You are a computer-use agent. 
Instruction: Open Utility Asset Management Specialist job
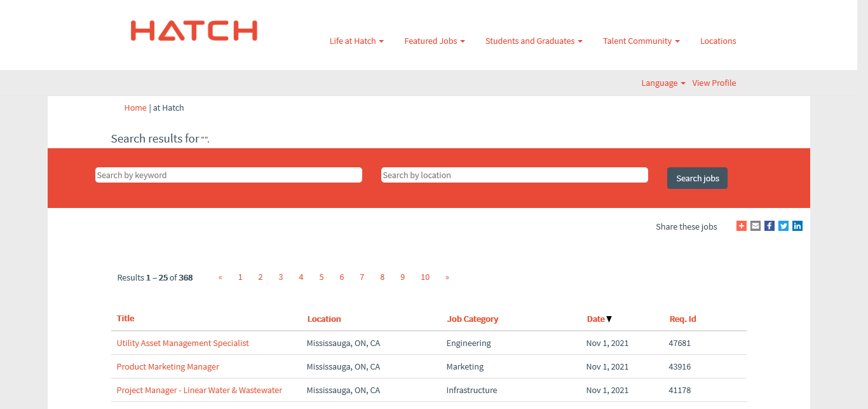tap(182, 343)
